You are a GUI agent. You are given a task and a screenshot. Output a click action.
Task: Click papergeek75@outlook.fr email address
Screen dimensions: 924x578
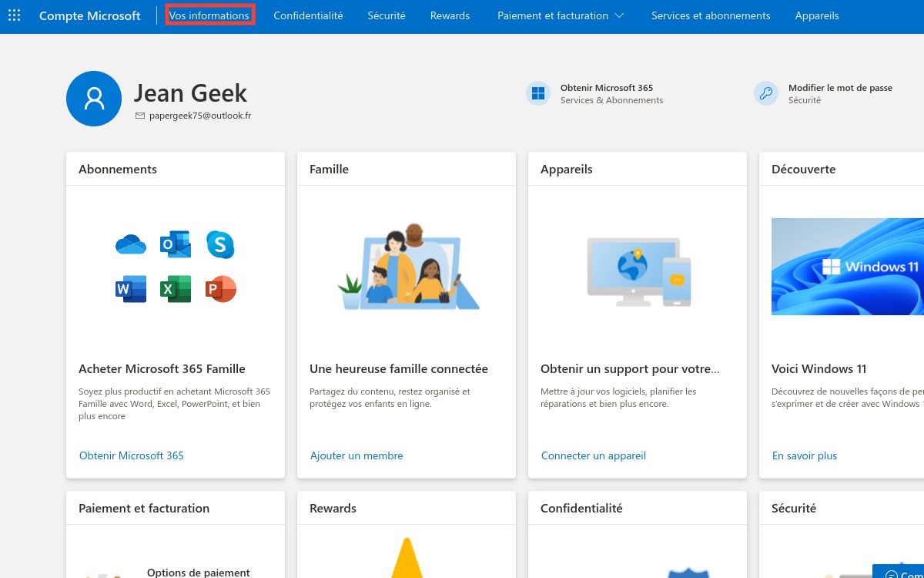[x=200, y=116]
